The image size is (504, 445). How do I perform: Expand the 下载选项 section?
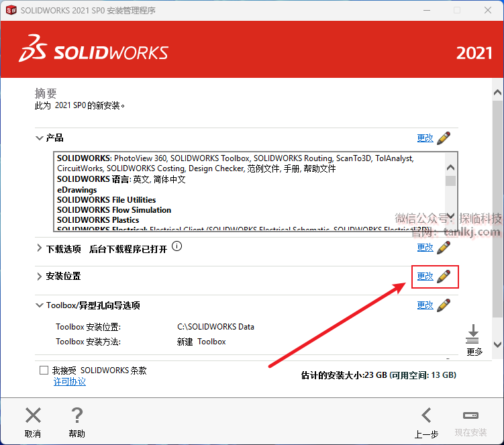coord(39,248)
